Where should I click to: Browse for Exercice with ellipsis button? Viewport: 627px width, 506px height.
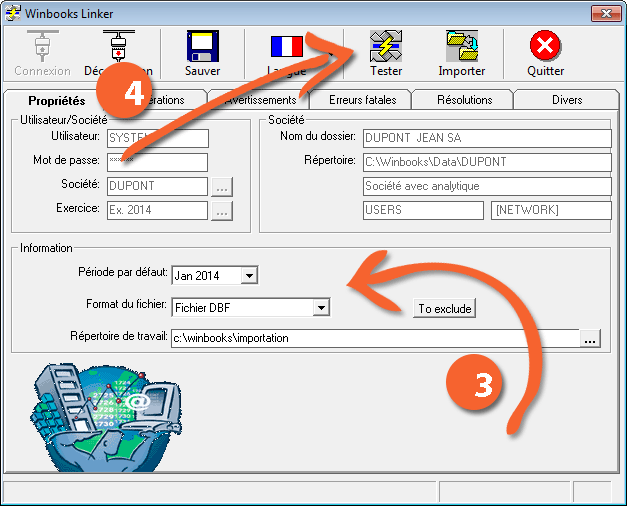[222, 211]
